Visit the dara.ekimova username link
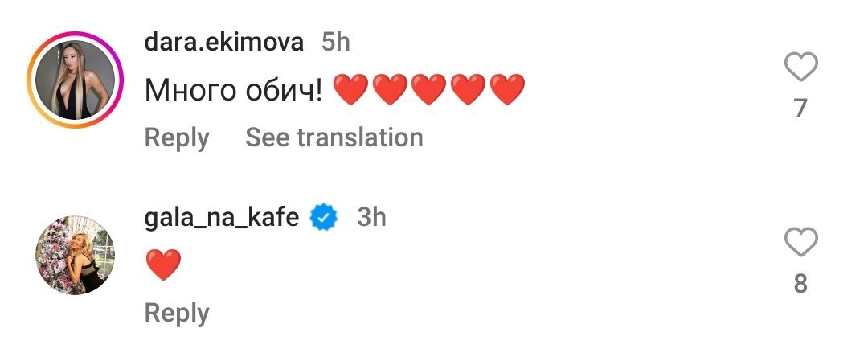The height and width of the screenshot is (361, 868). [223, 43]
